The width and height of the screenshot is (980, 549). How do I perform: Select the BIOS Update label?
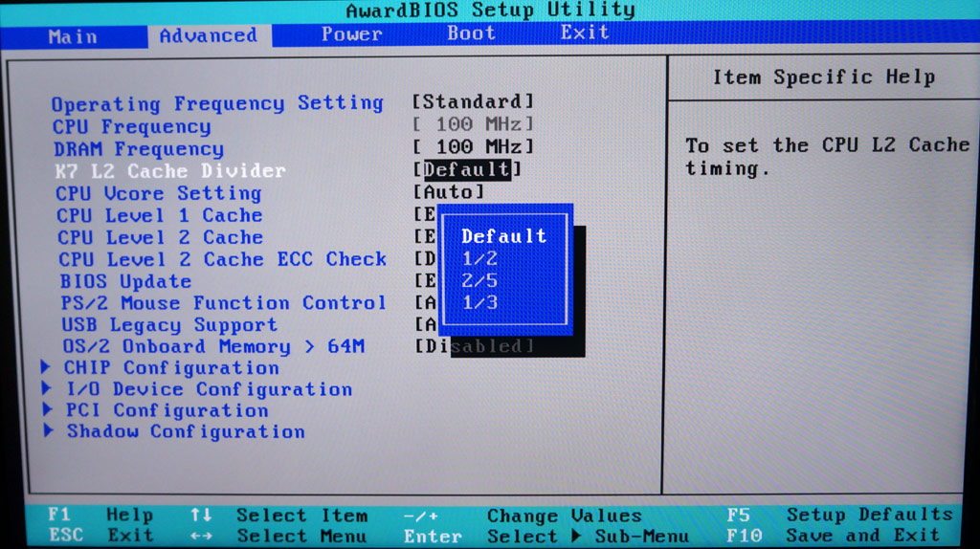pos(125,281)
